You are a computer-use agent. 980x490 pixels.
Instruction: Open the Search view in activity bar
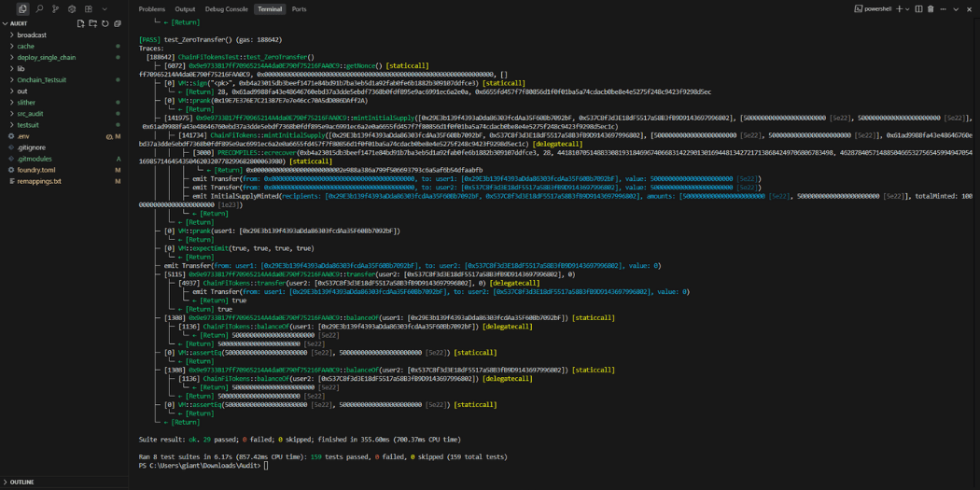pyautogui.click(x=39, y=9)
